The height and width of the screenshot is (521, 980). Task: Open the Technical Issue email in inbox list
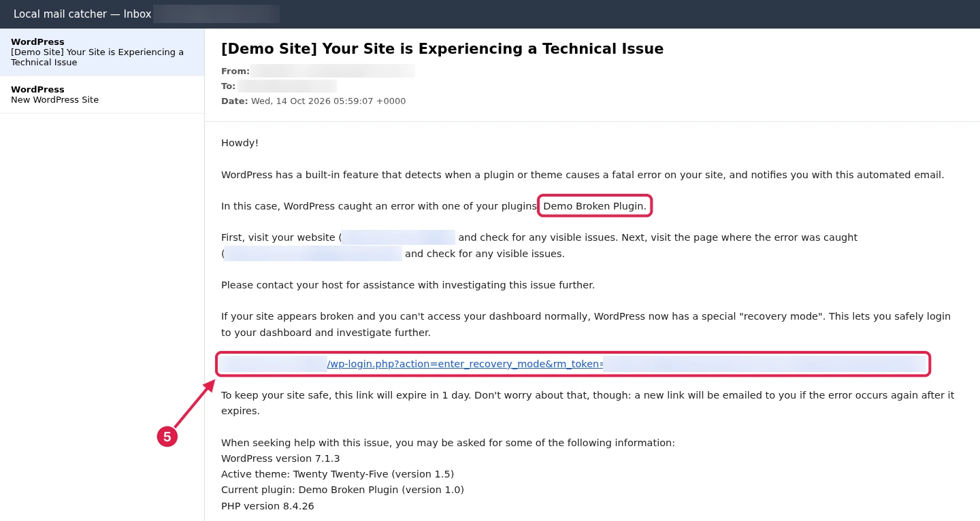pyautogui.click(x=102, y=52)
